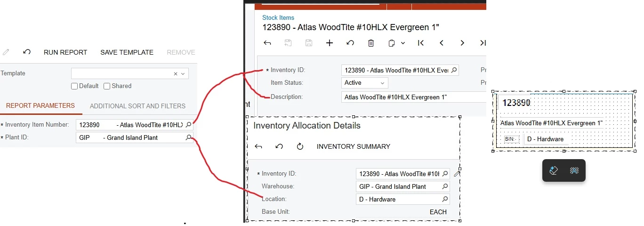Click pencil icon beside Allocation Inventory ID
The height and width of the screenshot is (226, 644).
pos(457,174)
